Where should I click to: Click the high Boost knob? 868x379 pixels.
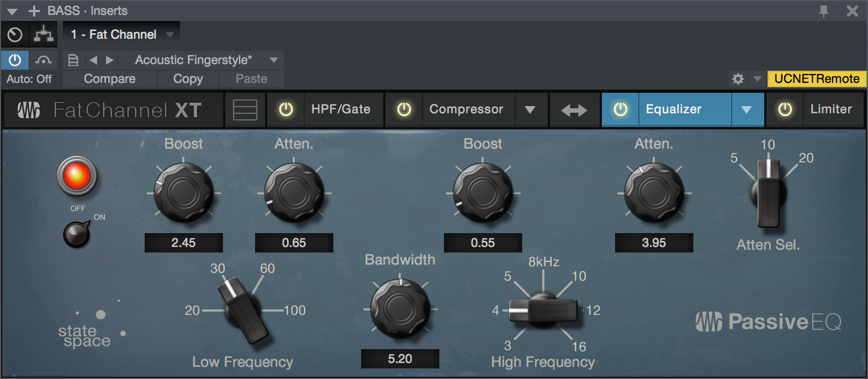[x=483, y=193]
